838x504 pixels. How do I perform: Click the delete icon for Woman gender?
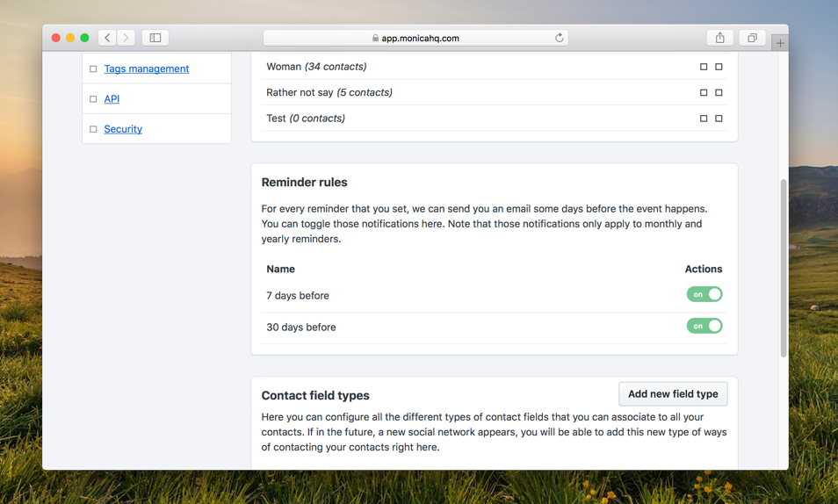click(x=719, y=67)
